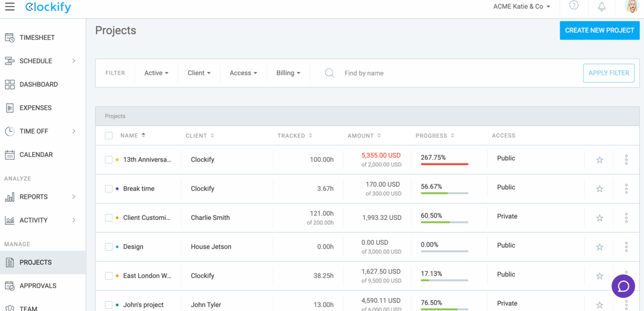Screen dimensions: 644x311
Task: Check the East London project checkbox
Action: point(108,276)
